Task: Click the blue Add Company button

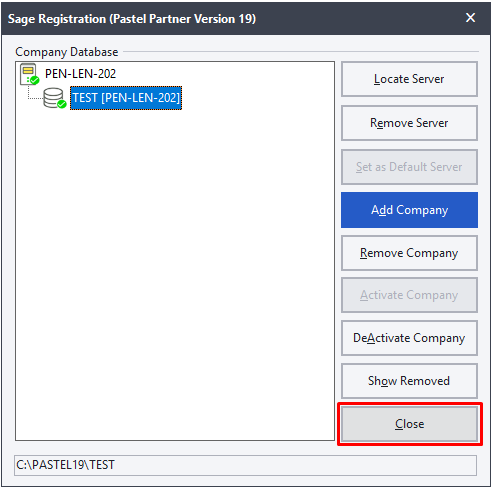Action: tap(409, 210)
